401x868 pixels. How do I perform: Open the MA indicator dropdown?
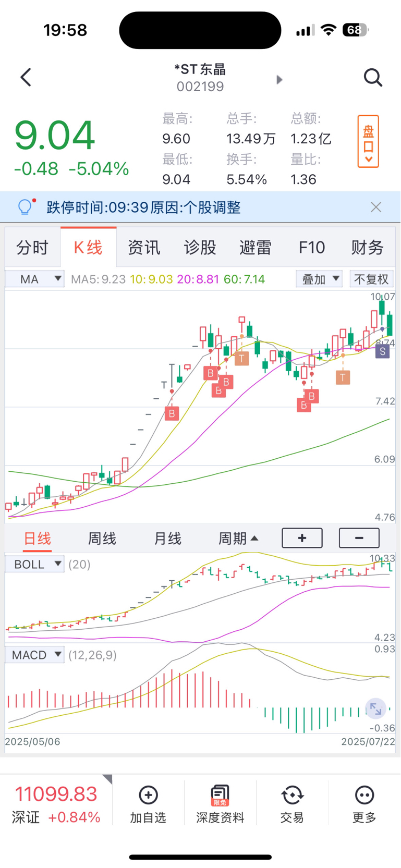(x=34, y=279)
